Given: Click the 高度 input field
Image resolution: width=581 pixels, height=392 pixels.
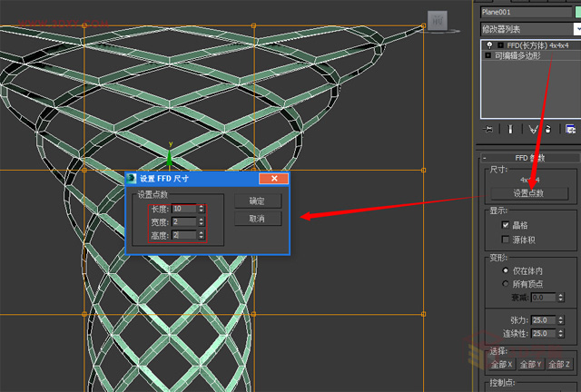Looking at the screenshot, I should [184, 235].
